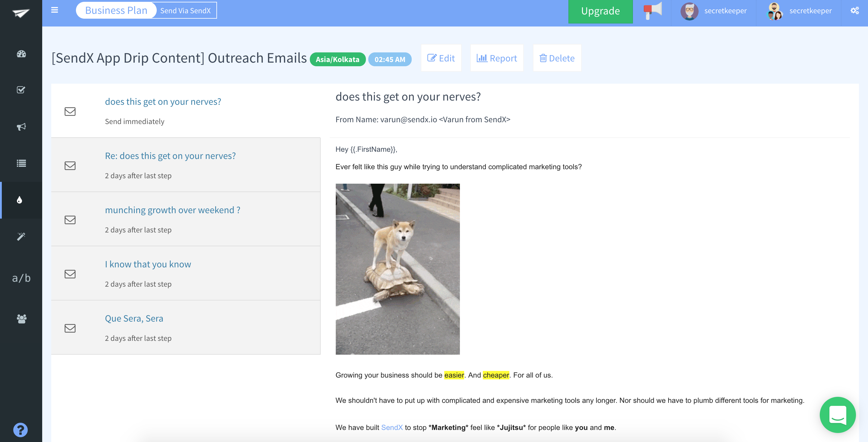
Task: Click 'Send immediately' text
Action: [135, 121]
